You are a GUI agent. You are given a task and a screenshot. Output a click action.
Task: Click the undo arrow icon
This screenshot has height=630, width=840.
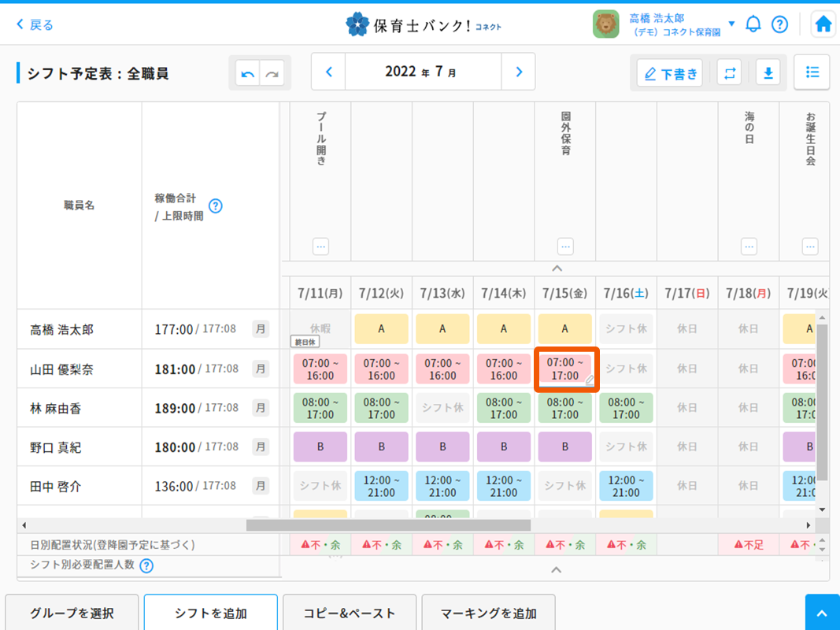[248, 73]
